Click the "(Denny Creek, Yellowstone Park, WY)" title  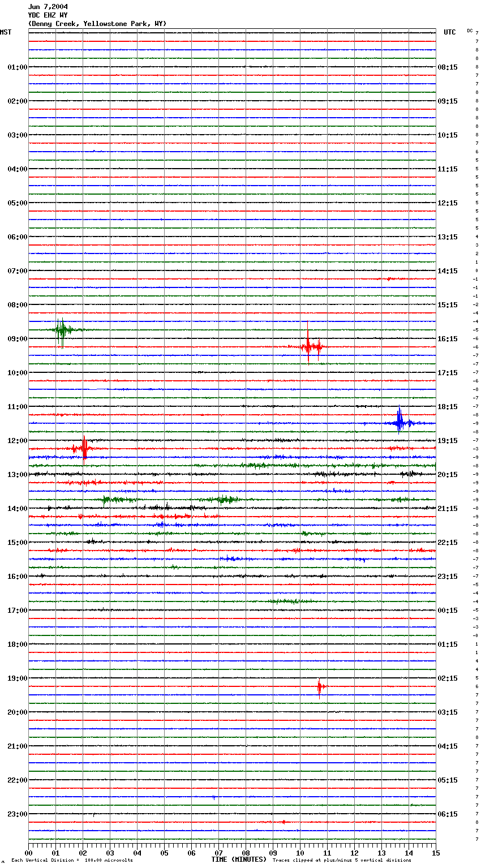pos(97,24)
